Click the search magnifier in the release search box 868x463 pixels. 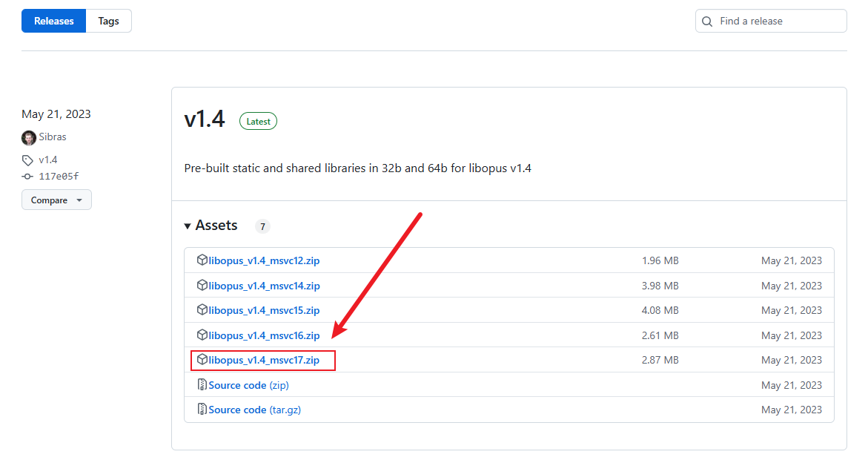coord(706,21)
